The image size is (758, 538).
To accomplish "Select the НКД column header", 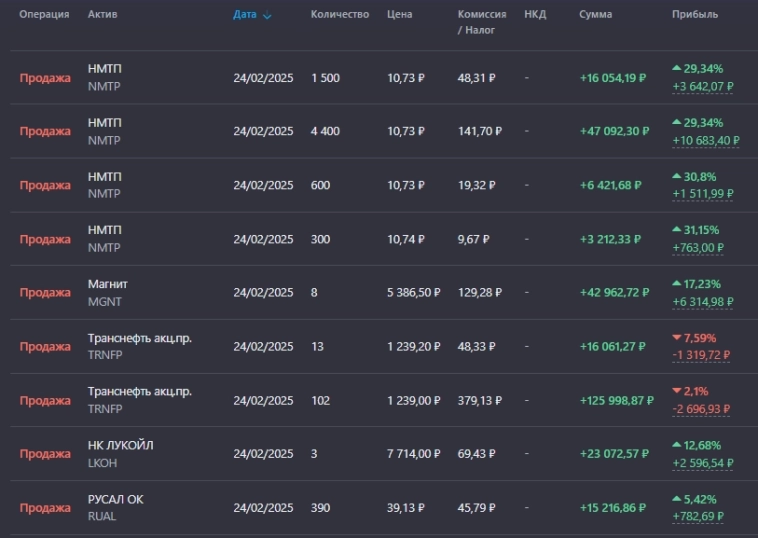I will (535, 15).
